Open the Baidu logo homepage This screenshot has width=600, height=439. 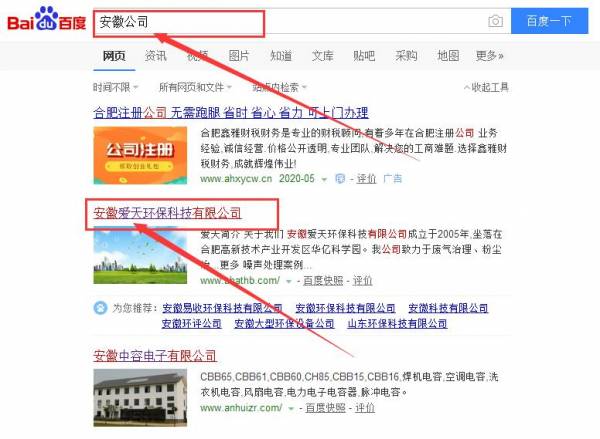pos(47,19)
